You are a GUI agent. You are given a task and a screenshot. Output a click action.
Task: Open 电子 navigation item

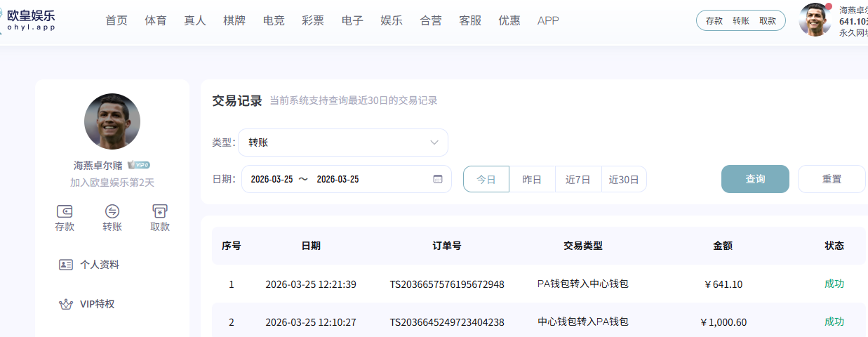[352, 20]
